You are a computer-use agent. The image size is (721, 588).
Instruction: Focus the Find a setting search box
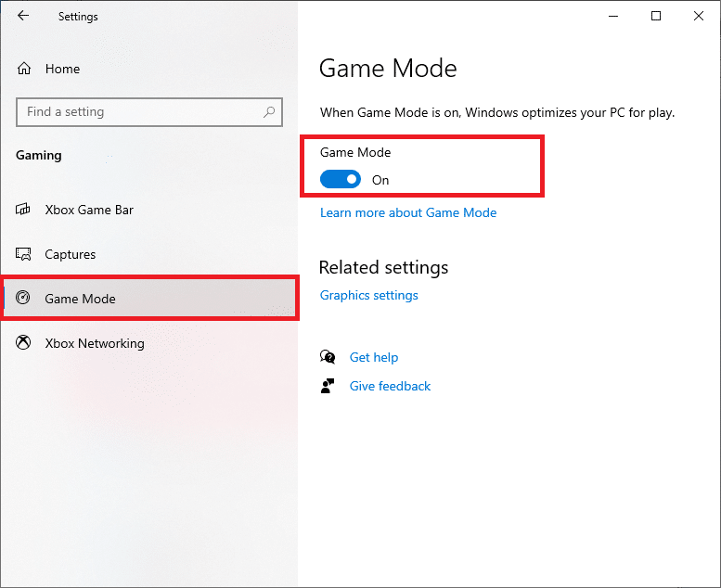point(139,112)
